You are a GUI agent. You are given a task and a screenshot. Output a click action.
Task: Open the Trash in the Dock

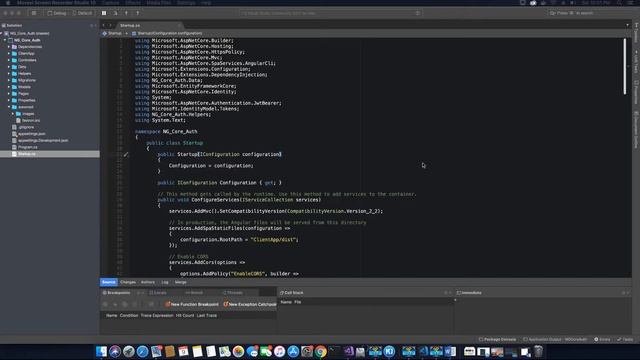click(538, 351)
